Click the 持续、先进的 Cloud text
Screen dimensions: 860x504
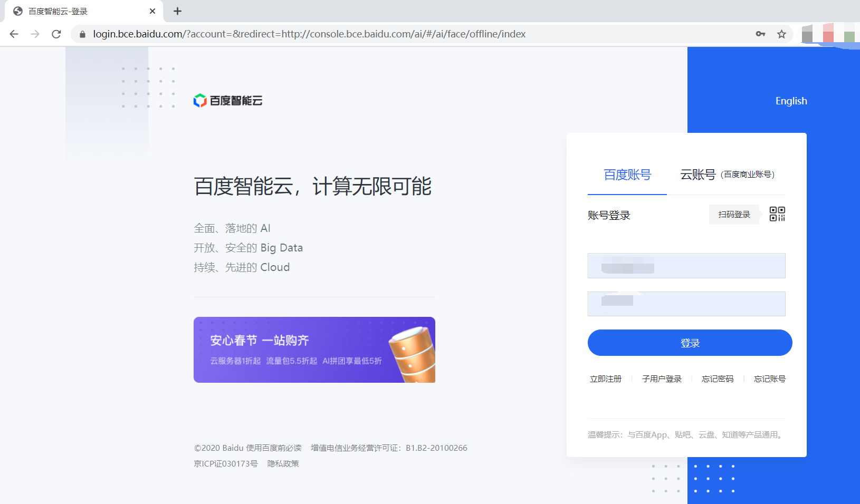242,267
